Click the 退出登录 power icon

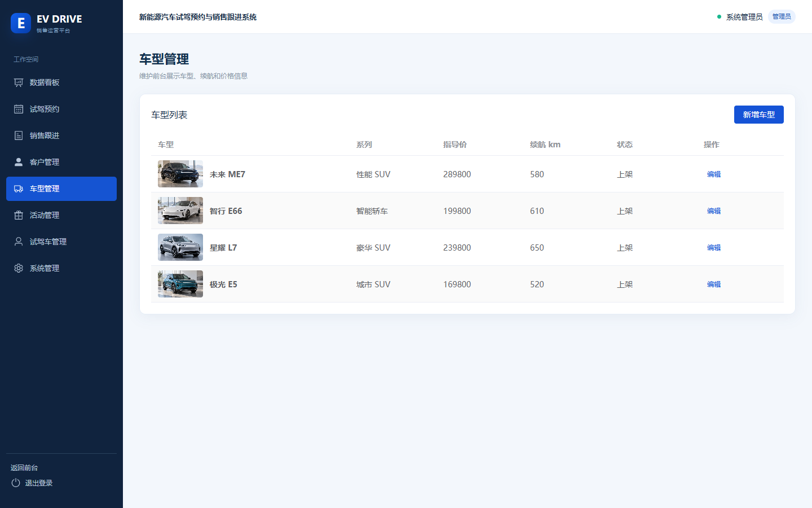click(16, 483)
